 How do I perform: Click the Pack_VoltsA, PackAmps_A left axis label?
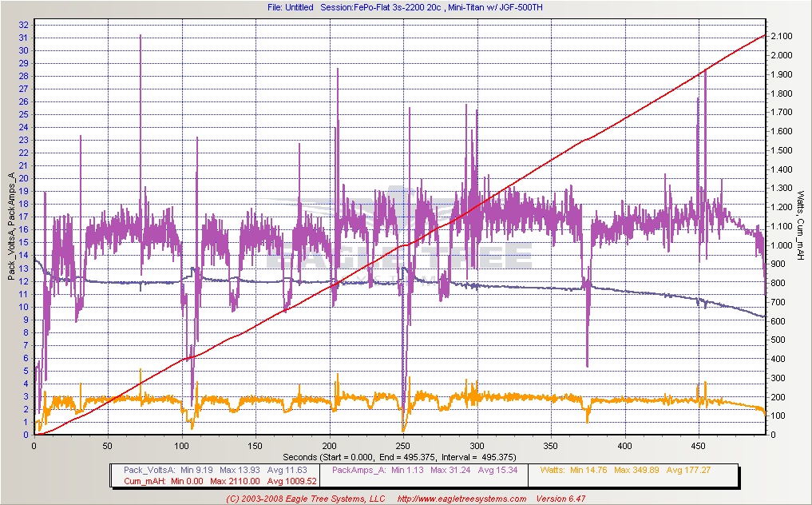coord(11,227)
